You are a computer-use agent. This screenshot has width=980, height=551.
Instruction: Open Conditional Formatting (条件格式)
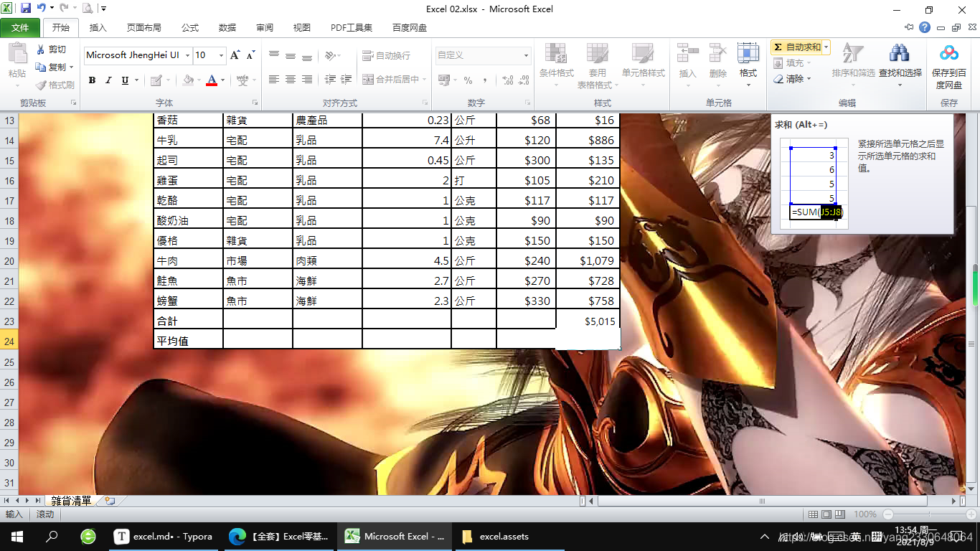pos(557,66)
